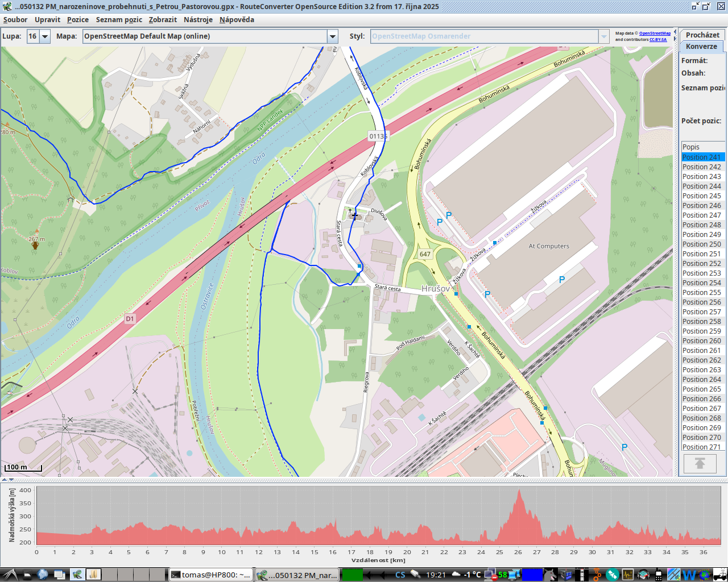
Task: Click the D1 highway shield on map
Action: (x=130, y=319)
